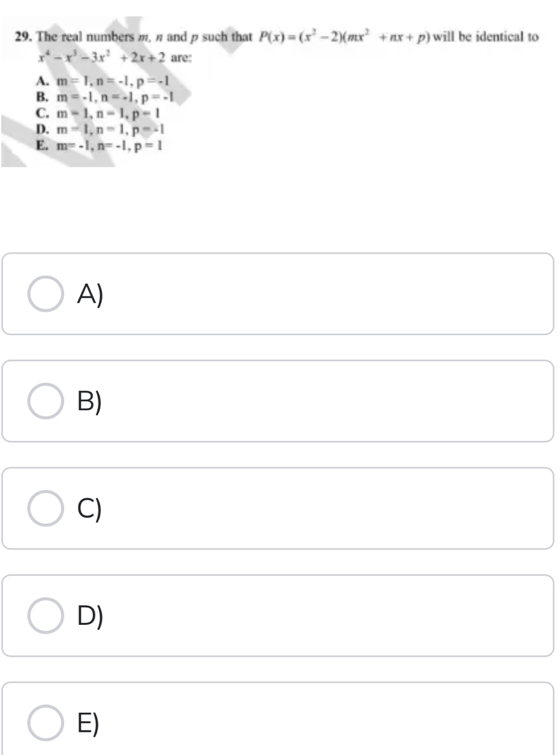
Task: Mark the D) radio circle
Action: [46, 616]
